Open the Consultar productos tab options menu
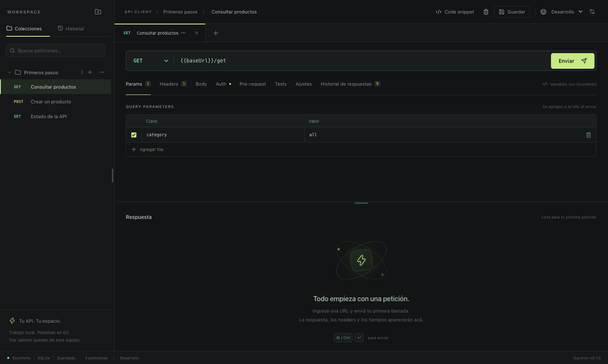Screen dimensions: 608x364 (183, 33)
